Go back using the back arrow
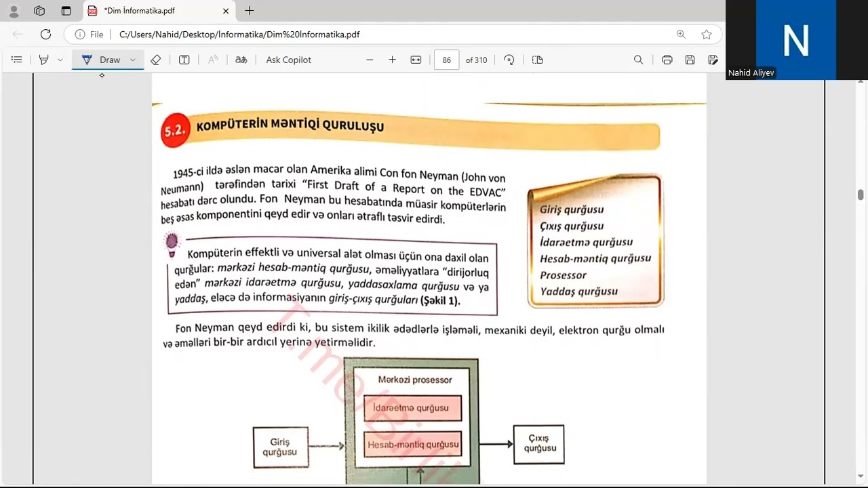868x488 pixels. (18, 35)
